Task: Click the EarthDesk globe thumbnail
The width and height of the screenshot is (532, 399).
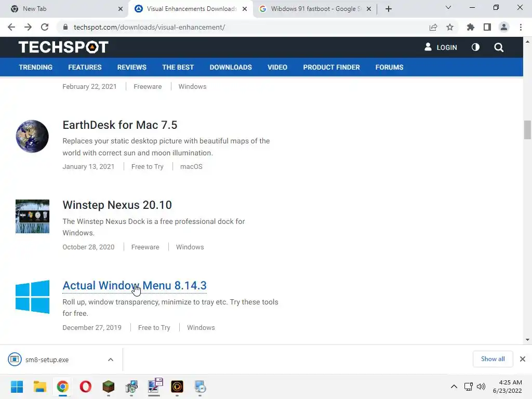Action: pyautogui.click(x=32, y=136)
